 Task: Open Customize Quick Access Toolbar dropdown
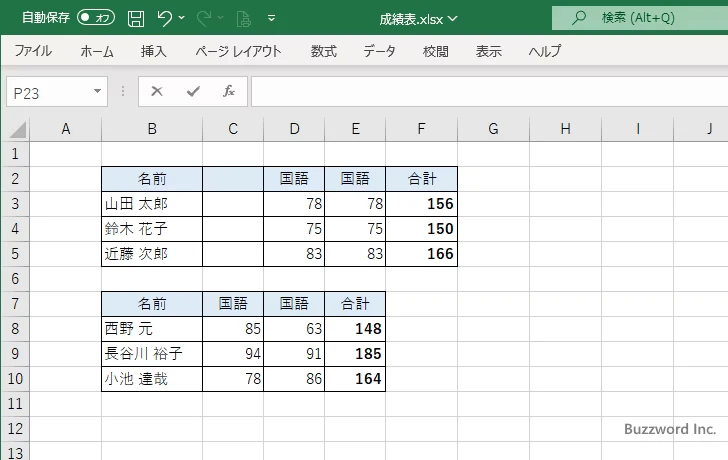point(272,18)
